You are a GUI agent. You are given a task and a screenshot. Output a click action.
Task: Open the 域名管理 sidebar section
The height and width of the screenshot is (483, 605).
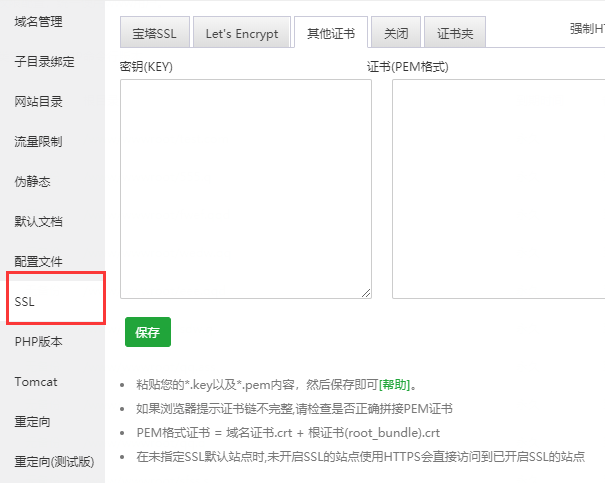[x=38, y=21]
